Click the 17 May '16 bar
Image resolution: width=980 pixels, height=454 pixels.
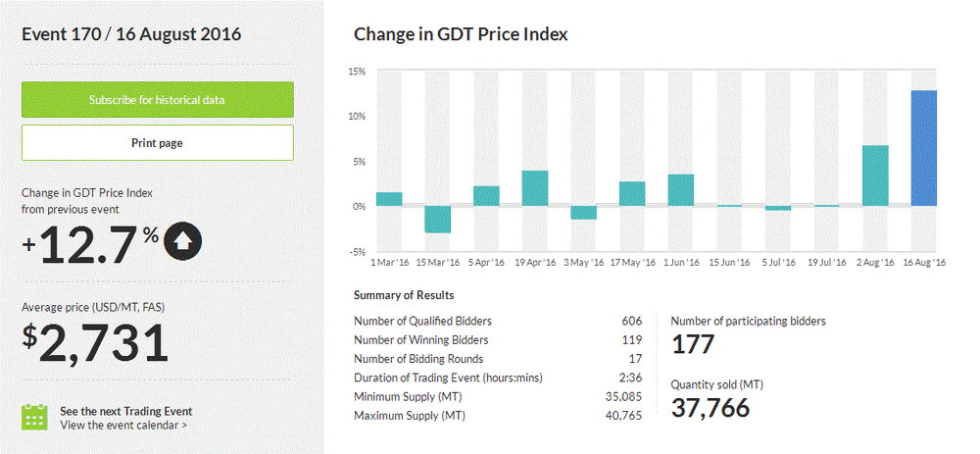coord(632,194)
